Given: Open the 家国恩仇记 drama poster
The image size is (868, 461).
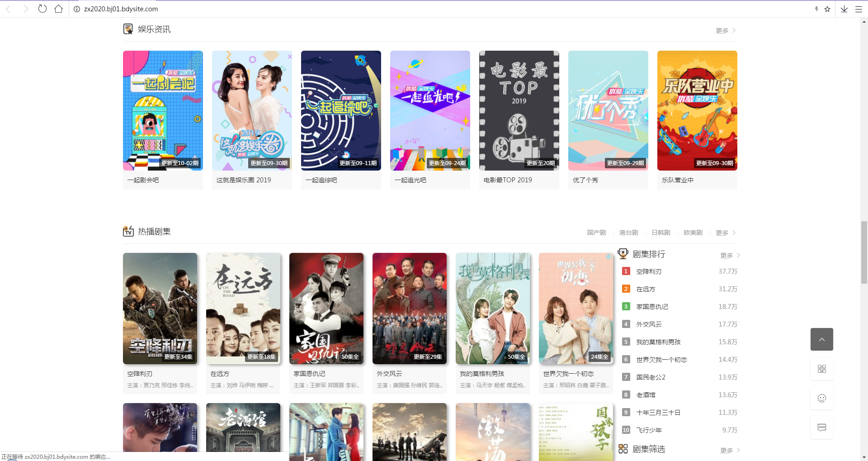Looking at the screenshot, I should (326, 309).
